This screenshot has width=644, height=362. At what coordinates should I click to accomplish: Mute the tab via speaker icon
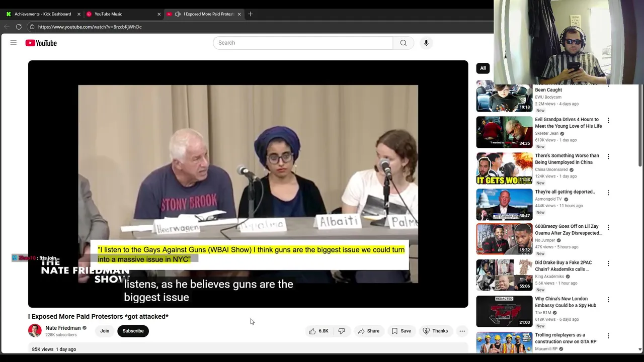(178, 14)
